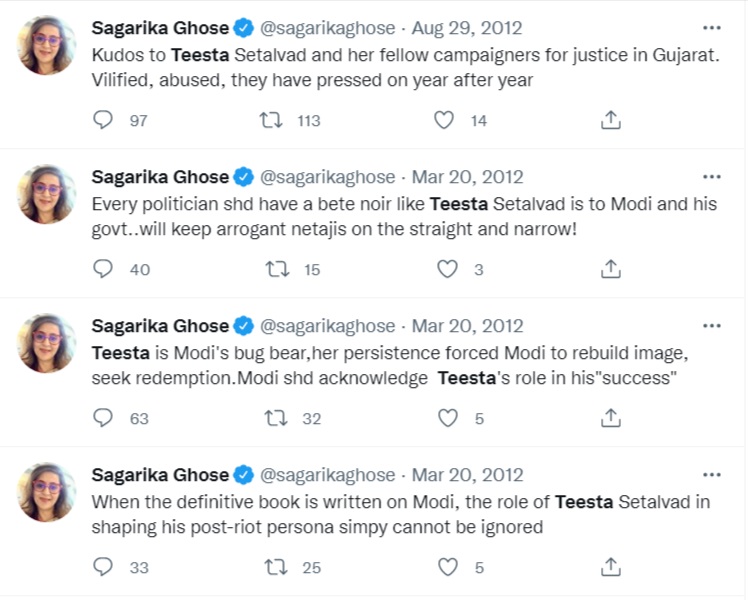Like the bug bear tweet
748x600 pixels.
click(x=445, y=418)
